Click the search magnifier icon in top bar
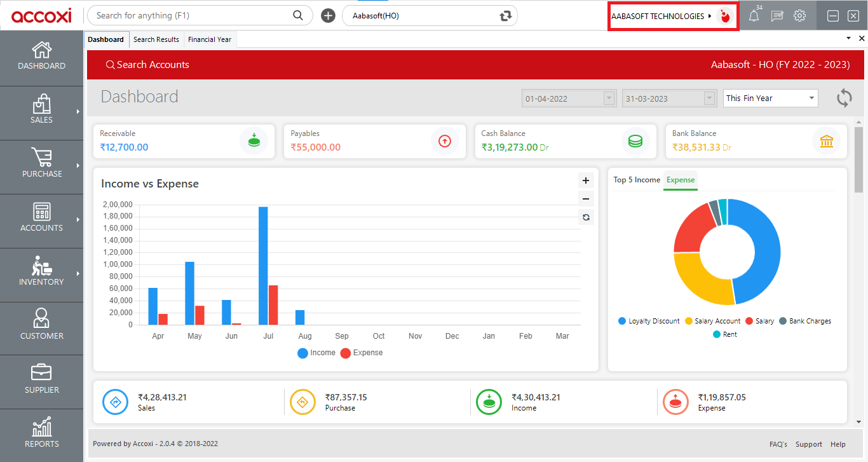The image size is (868, 462). 298,15
